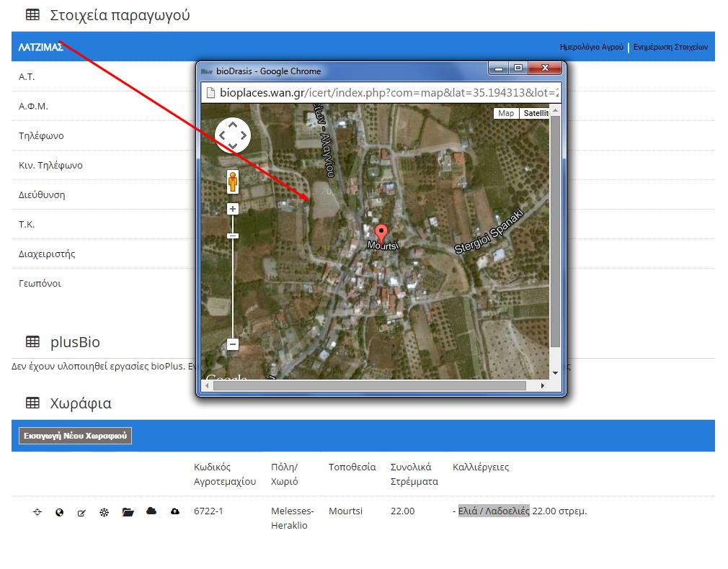This screenshot has height=569, width=728.
Task: Click the bioplaces.wan.gr URL address field
Action: point(381,92)
